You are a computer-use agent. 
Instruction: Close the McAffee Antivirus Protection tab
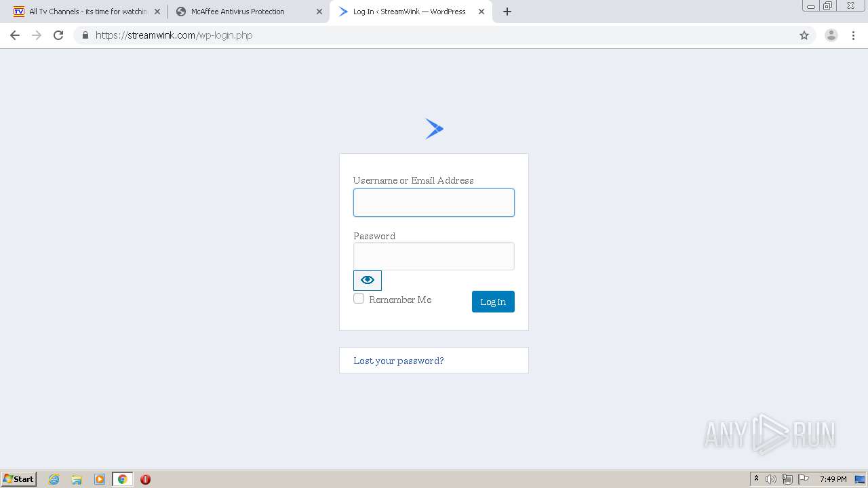[319, 12]
